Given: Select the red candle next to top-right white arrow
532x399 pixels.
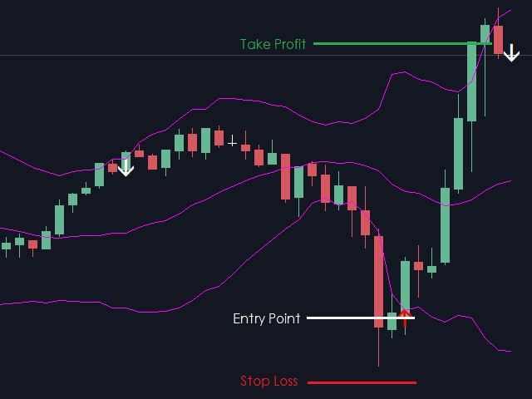Looking at the screenshot, I should click(x=499, y=40).
